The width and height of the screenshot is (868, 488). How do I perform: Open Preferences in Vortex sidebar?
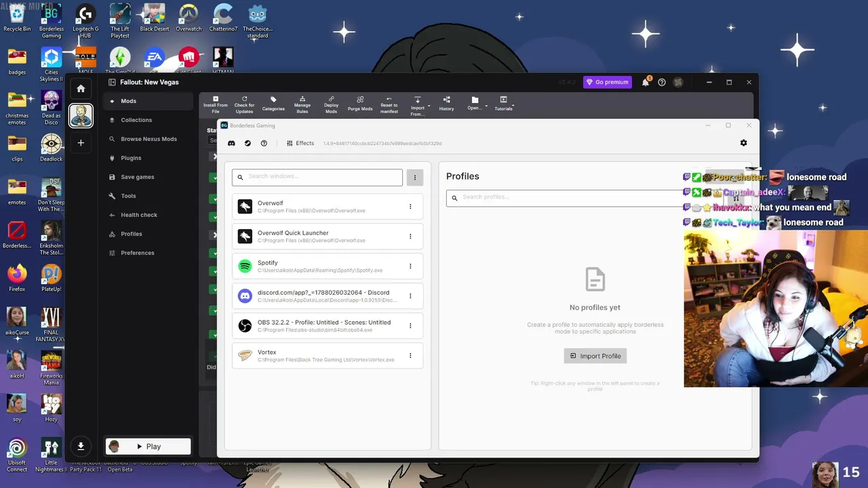148,253
